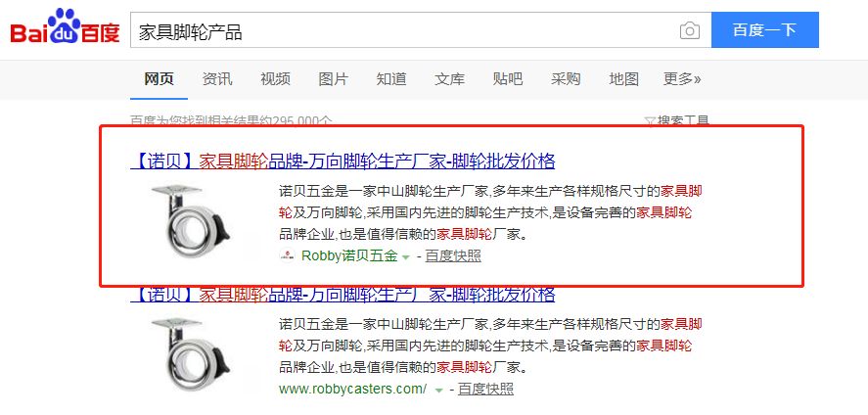Open Robby诺贝五金 site favicon

coord(288,256)
